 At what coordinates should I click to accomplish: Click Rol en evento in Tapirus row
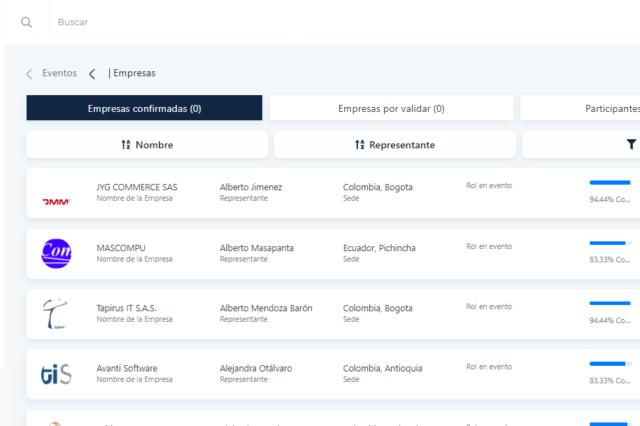(x=489, y=306)
